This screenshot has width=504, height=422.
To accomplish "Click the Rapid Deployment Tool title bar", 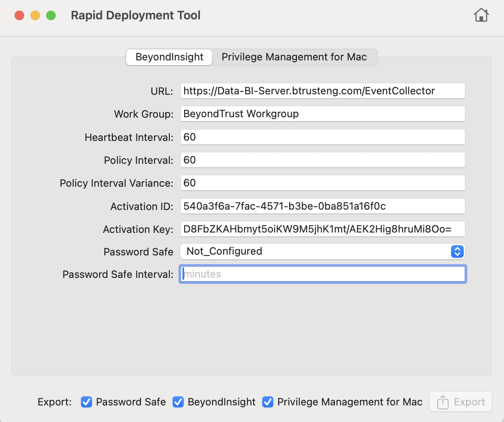I will pyautogui.click(x=135, y=15).
